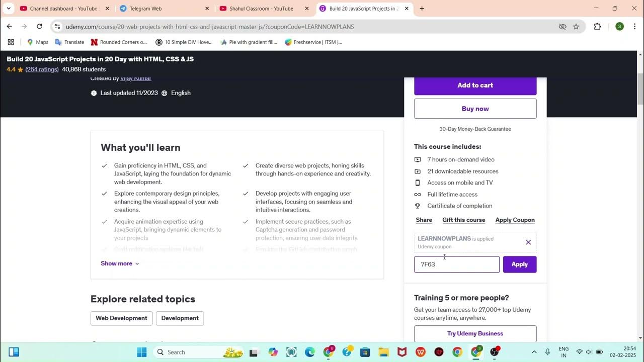Click Apply coupon button
Screen dimensions: 644x362
pos(520,264)
